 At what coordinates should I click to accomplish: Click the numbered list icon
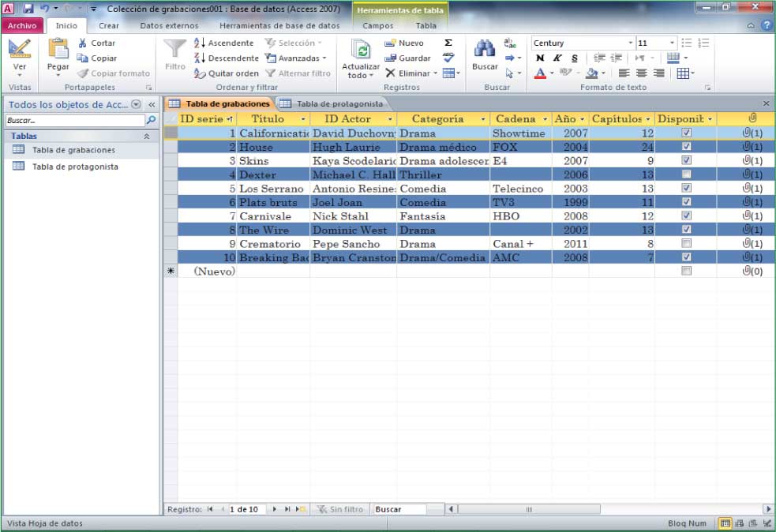703,43
